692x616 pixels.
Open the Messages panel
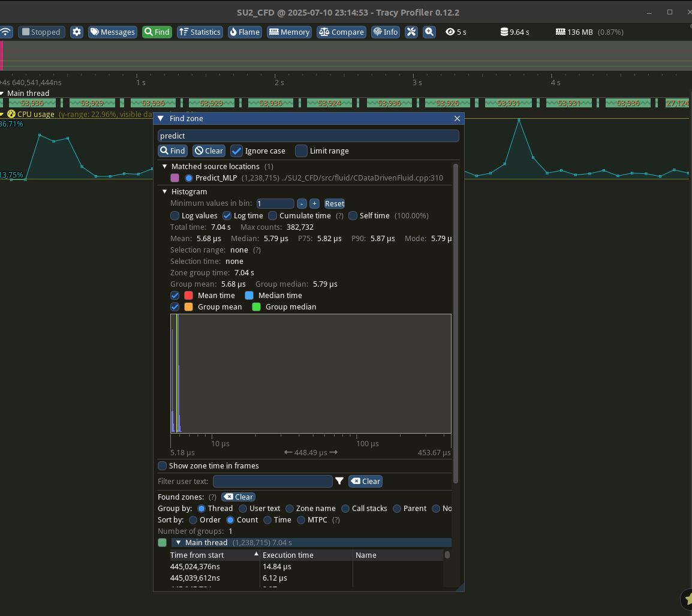(113, 32)
